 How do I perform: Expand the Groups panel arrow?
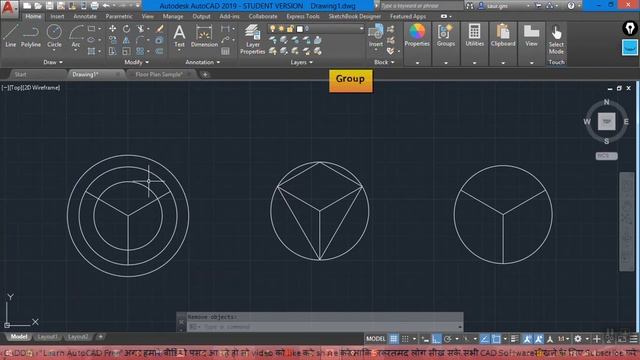click(446, 63)
